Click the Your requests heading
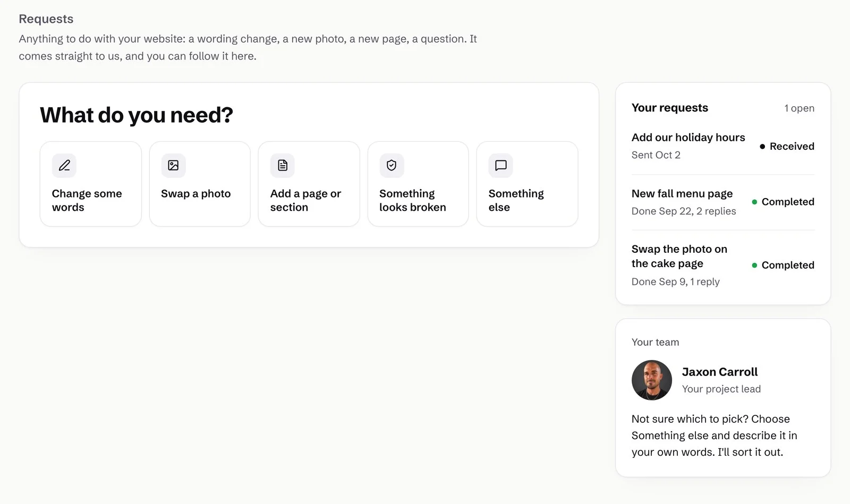The height and width of the screenshot is (504, 850). pos(670,108)
